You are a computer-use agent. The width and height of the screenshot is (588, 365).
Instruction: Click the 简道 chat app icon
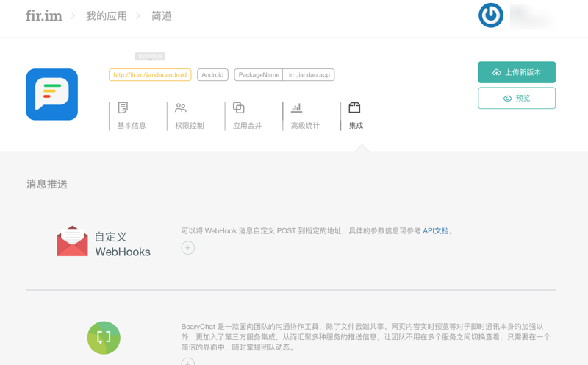[52, 94]
